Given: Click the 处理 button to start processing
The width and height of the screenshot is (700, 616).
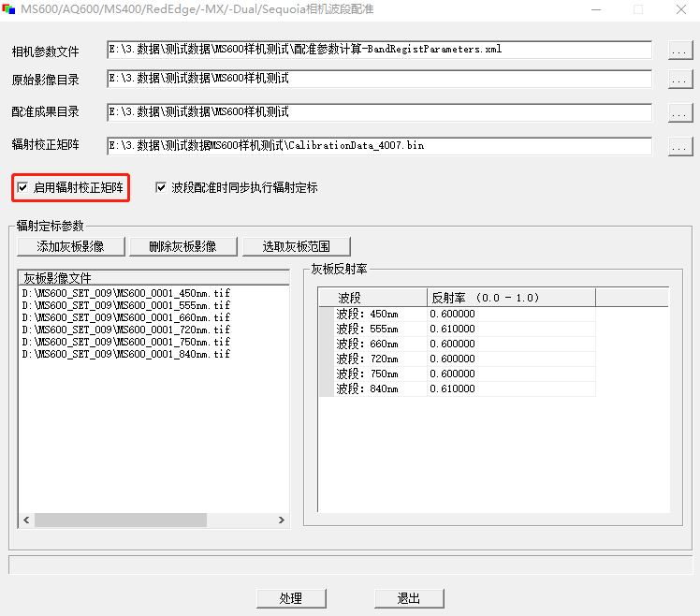Looking at the screenshot, I should tap(291, 598).
